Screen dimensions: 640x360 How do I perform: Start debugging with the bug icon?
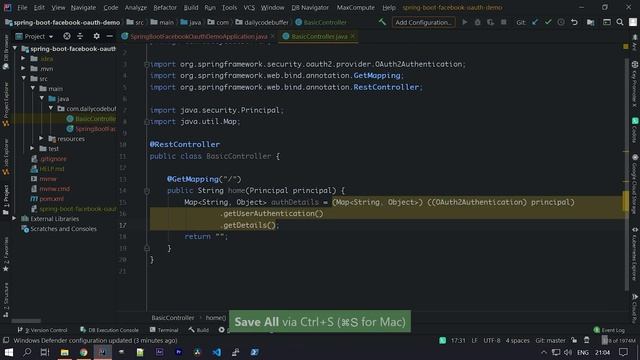click(x=478, y=22)
